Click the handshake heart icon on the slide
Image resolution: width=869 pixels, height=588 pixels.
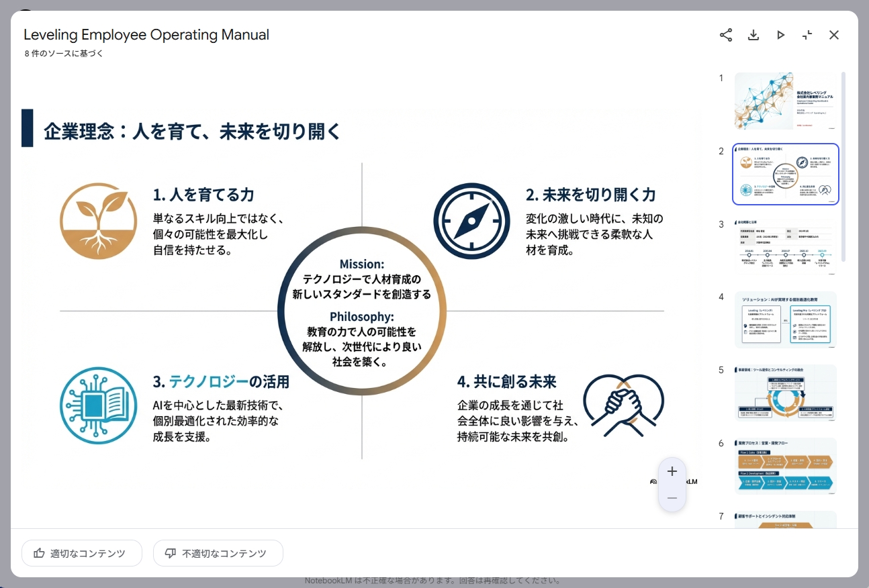623,404
